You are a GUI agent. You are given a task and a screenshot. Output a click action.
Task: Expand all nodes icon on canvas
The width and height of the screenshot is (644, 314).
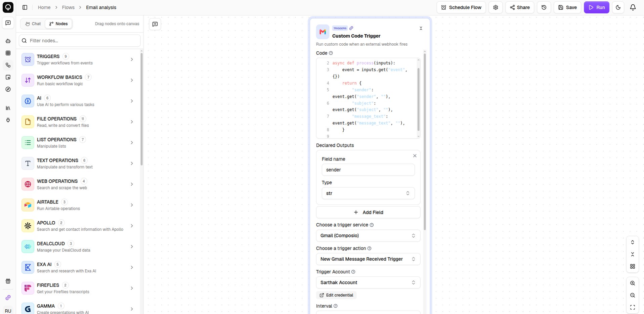633,242
